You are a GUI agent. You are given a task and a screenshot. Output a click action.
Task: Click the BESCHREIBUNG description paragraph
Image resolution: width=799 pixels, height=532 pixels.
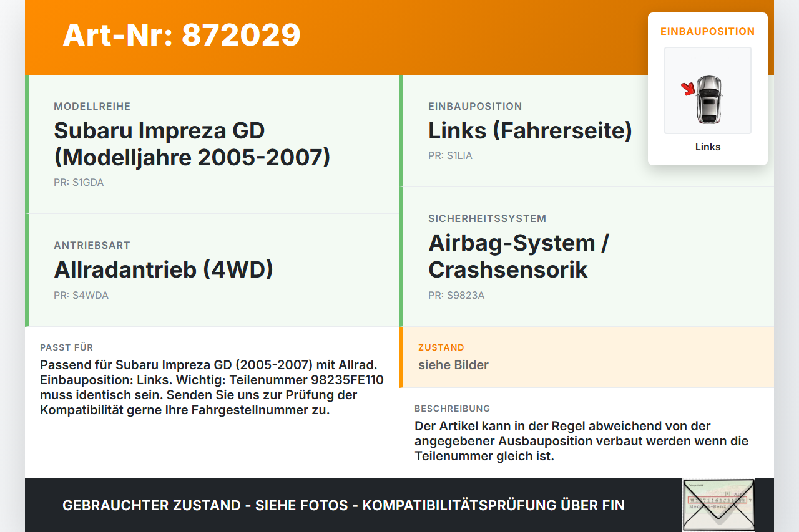pyautogui.click(x=582, y=441)
